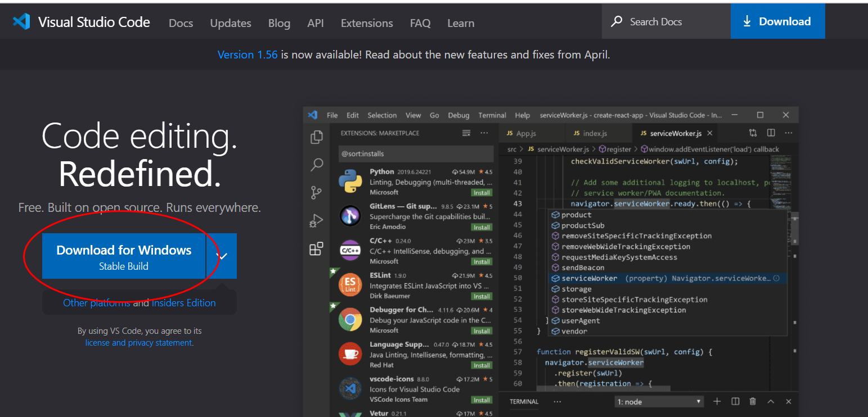This screenshot has width=868, height=417.
Task: Click info icon on serviceWorker suggestion
Action: (776, 278)
